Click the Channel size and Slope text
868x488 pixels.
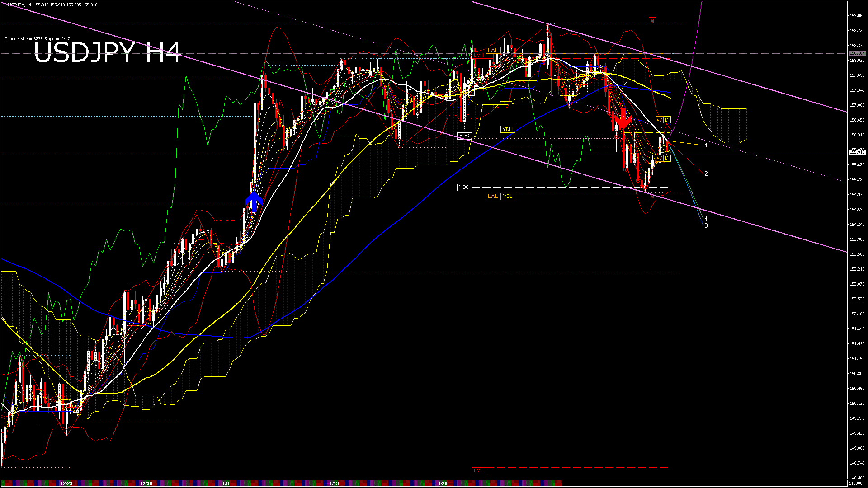(x=38, y=39)
